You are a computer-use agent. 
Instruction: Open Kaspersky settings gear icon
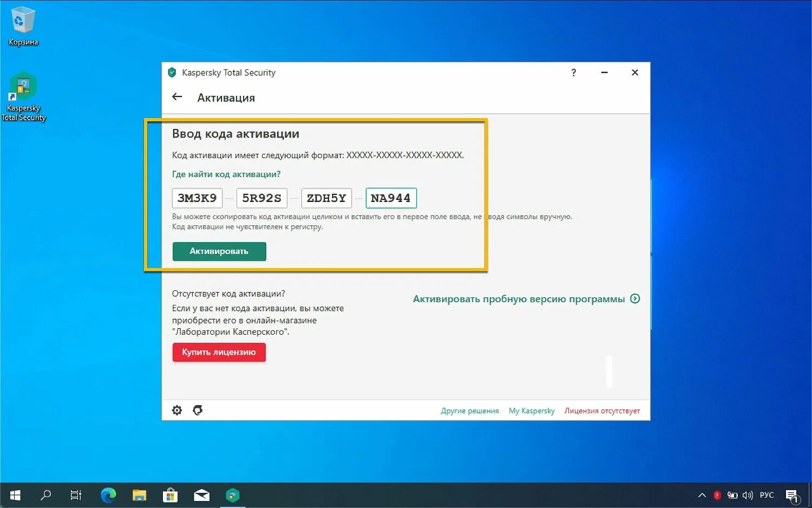(x=177, y=411)
